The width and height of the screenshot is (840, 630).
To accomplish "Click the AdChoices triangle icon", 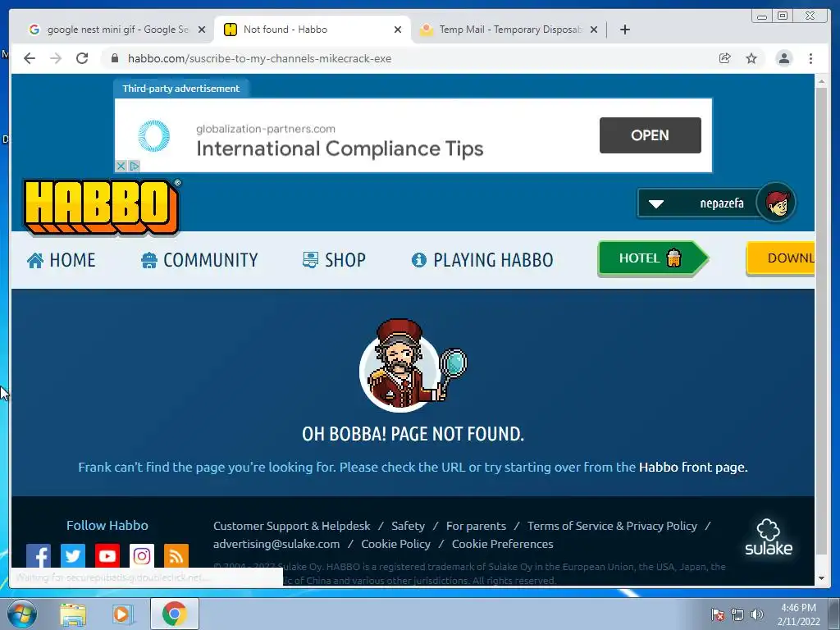I will [135, 166].
